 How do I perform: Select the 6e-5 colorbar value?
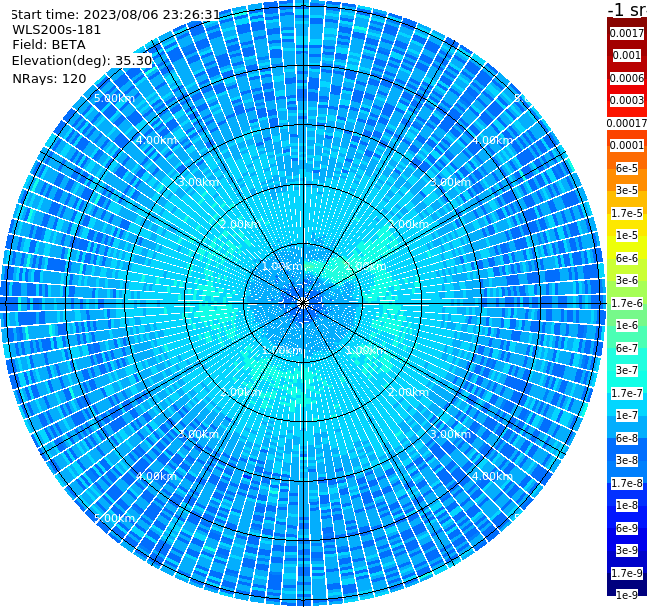627,168
